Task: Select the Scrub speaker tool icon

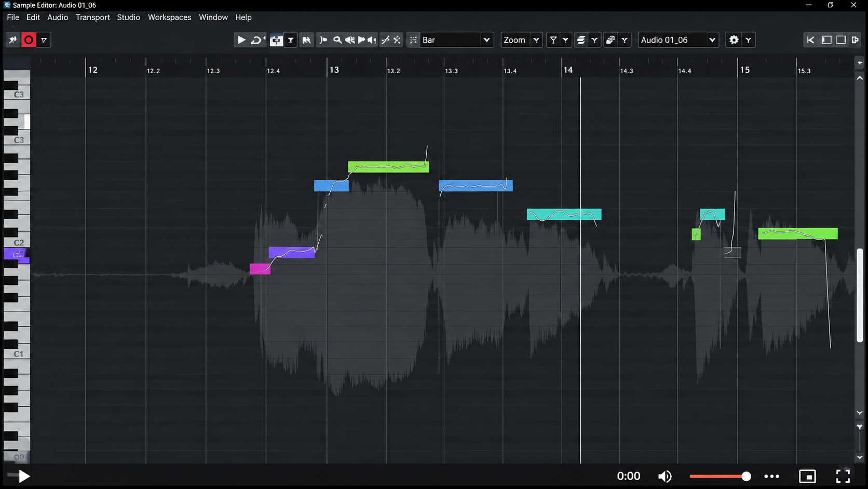Action: 372,40
